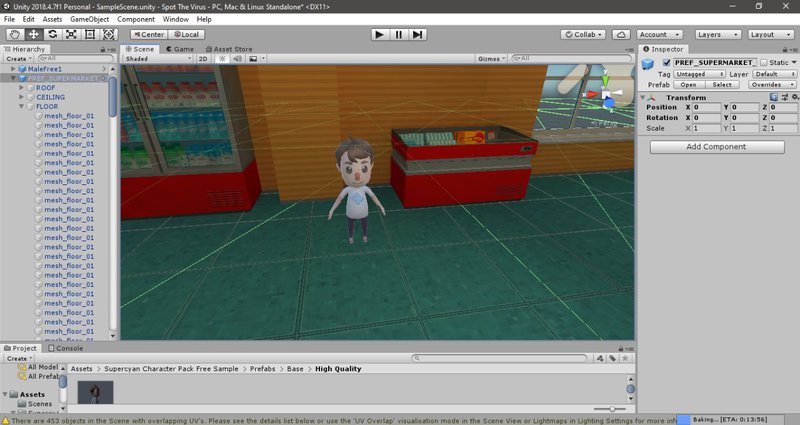Open the Hierarchy Create dropdown
This screenshot has width=800, height=425.
(19, 59)
